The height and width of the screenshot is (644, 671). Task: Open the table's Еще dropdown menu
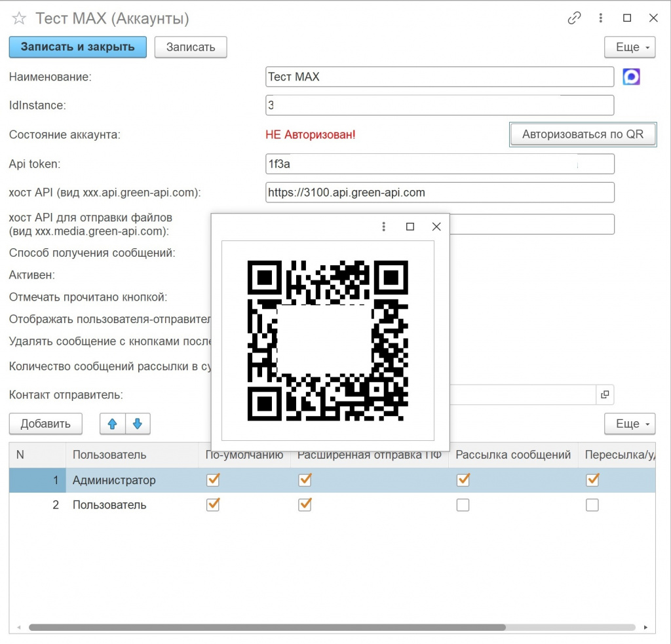click(630, 424)
